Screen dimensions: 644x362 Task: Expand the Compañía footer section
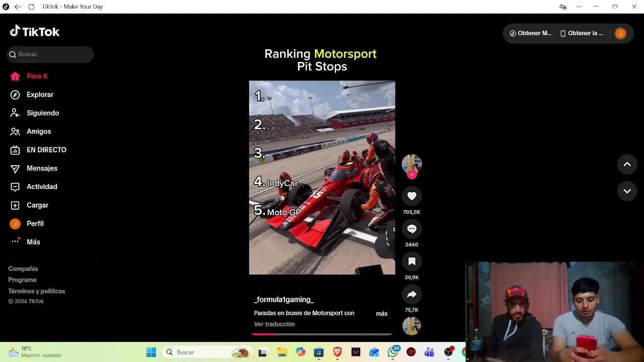pos(23,269)
